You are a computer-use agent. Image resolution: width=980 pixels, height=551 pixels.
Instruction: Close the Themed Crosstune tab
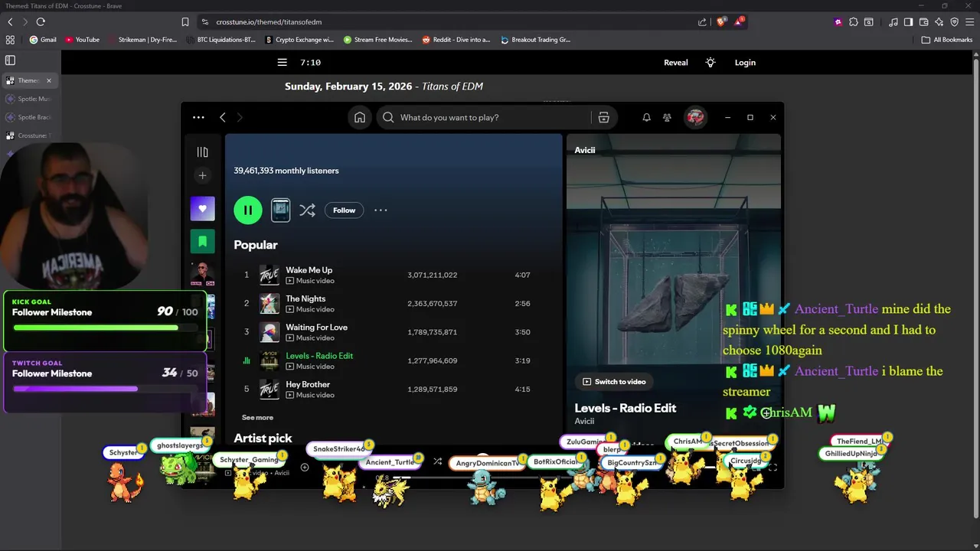(49, 80)
